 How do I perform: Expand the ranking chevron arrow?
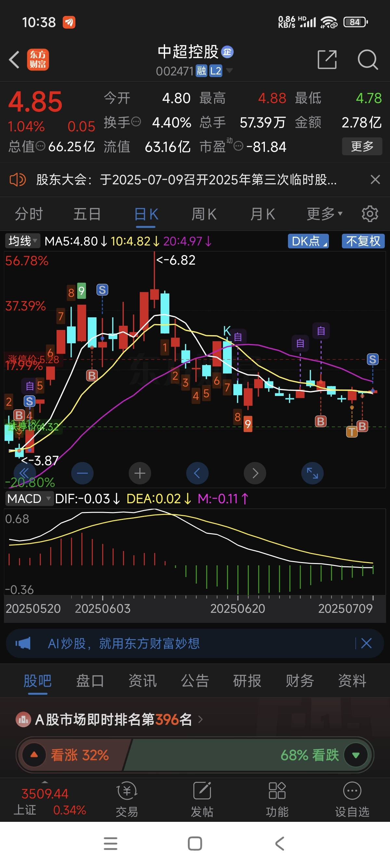[x=201, y=720]
